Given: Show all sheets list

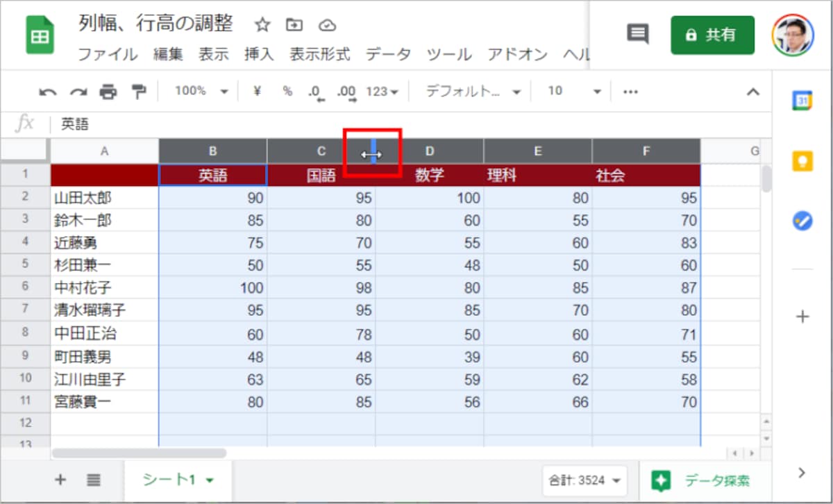Looking at the screenshot, I should pyautogui.click(x=94, y=479).
